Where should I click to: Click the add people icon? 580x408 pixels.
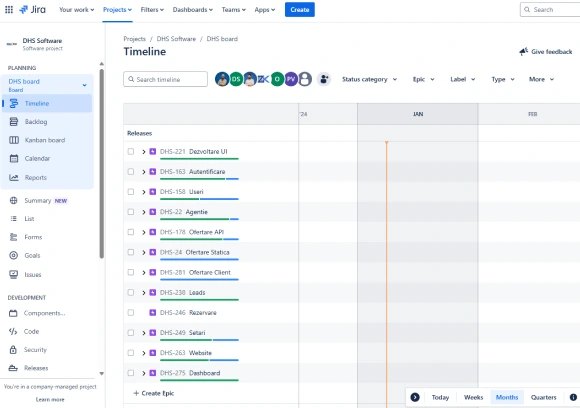click(x=324, y=79)
